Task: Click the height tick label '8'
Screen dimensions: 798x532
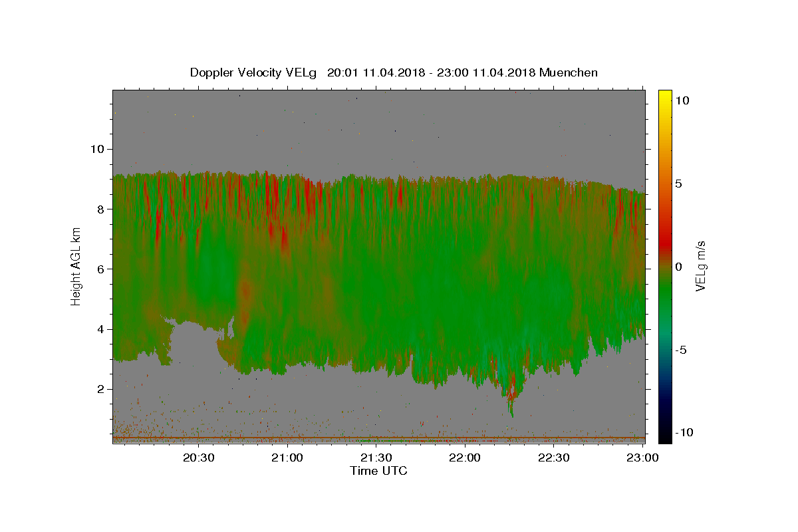Action: coord(100,209)
